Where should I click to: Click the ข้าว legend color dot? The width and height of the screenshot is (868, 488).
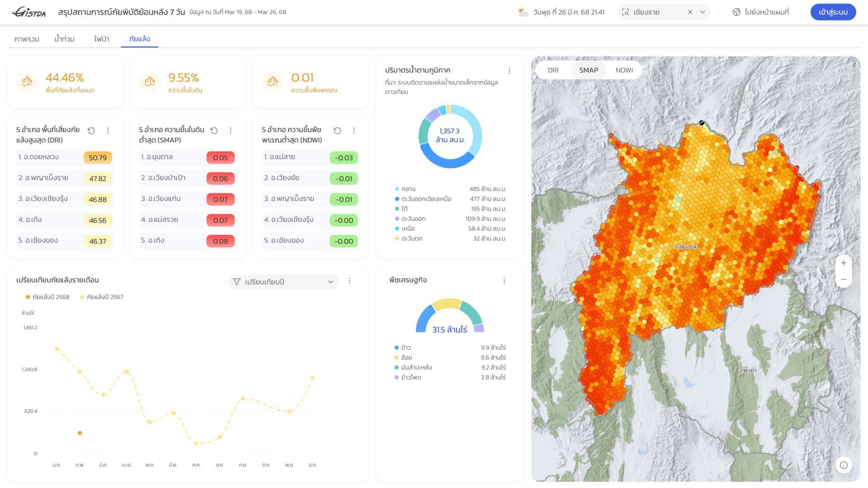(396, 348)
